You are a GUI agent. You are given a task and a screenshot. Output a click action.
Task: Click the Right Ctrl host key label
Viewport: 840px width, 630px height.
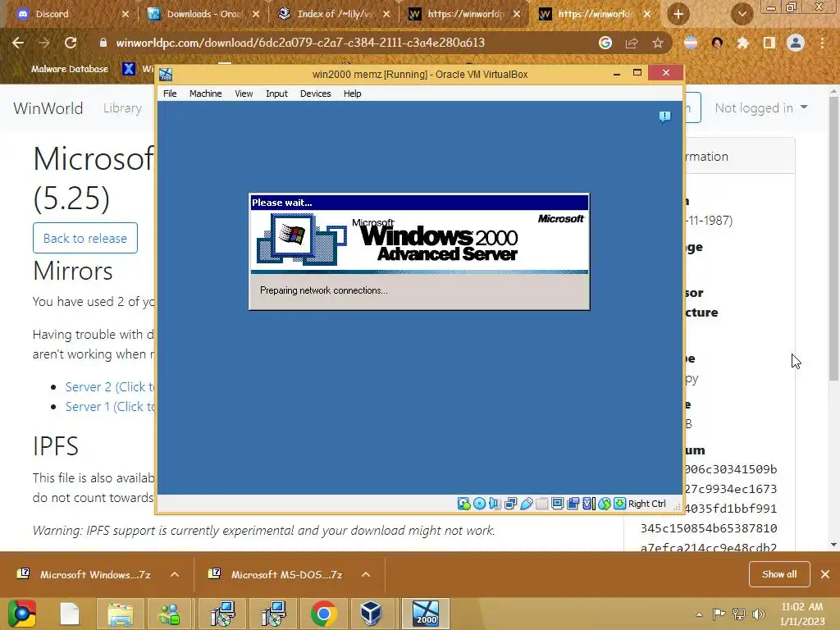(647, 504)
